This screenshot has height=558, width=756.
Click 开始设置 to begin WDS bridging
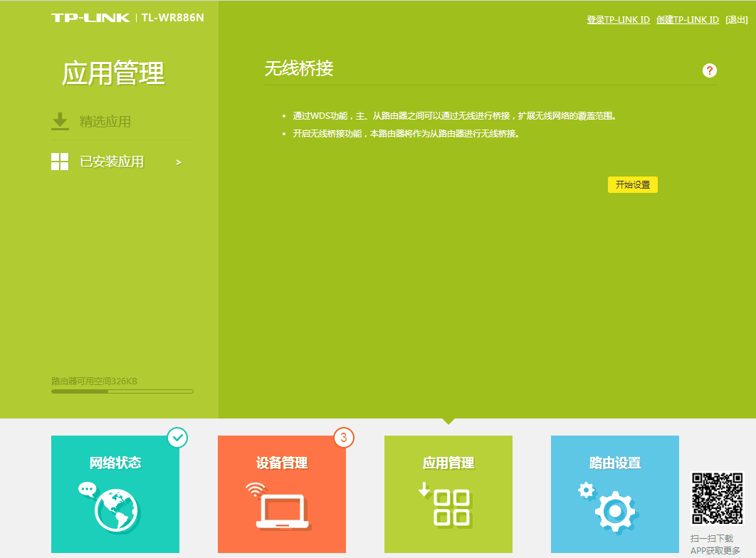click(632, 184)
